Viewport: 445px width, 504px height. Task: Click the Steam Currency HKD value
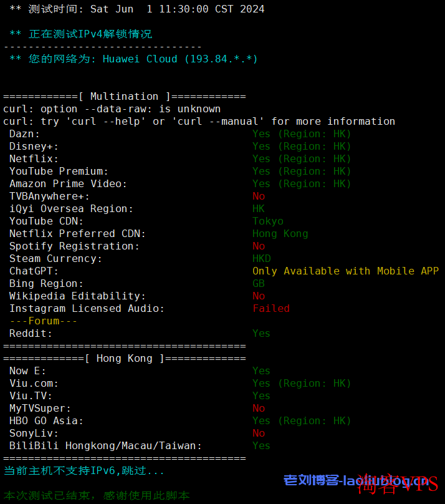click(261, 258)
